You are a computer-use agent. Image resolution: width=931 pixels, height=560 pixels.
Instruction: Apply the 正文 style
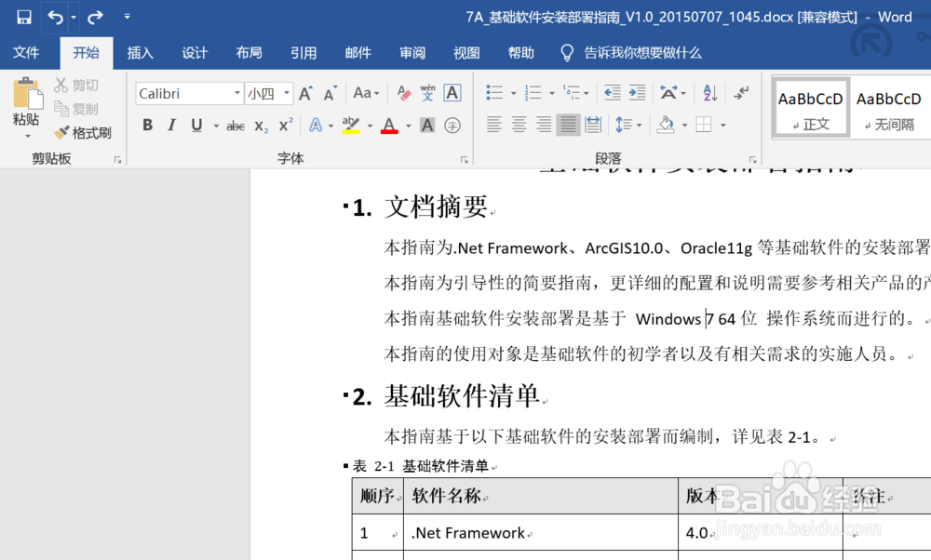pos(811,109)
